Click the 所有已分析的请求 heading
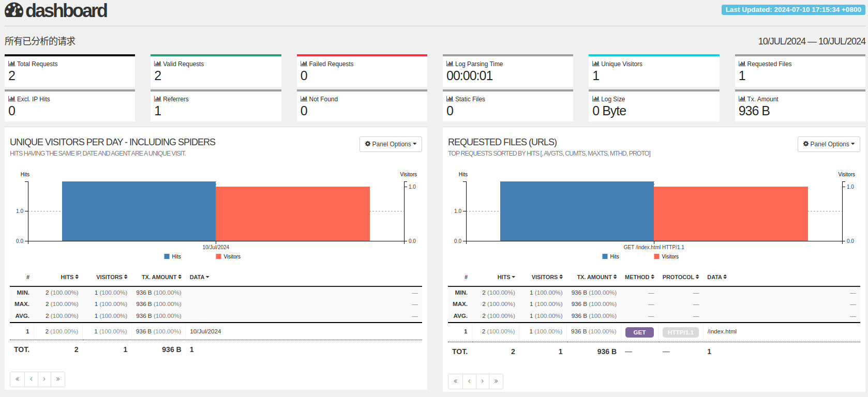The image size is (868, 397). tap(40, 41)
